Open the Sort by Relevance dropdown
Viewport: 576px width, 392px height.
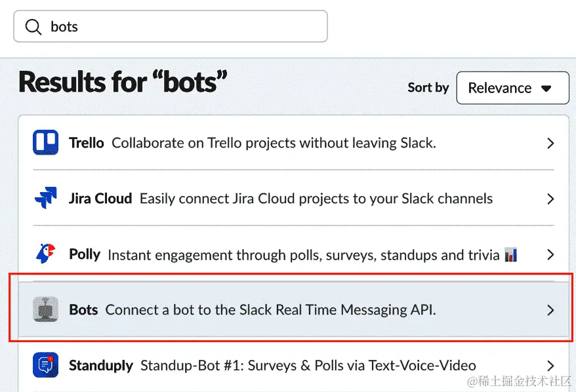coord(512,88)
